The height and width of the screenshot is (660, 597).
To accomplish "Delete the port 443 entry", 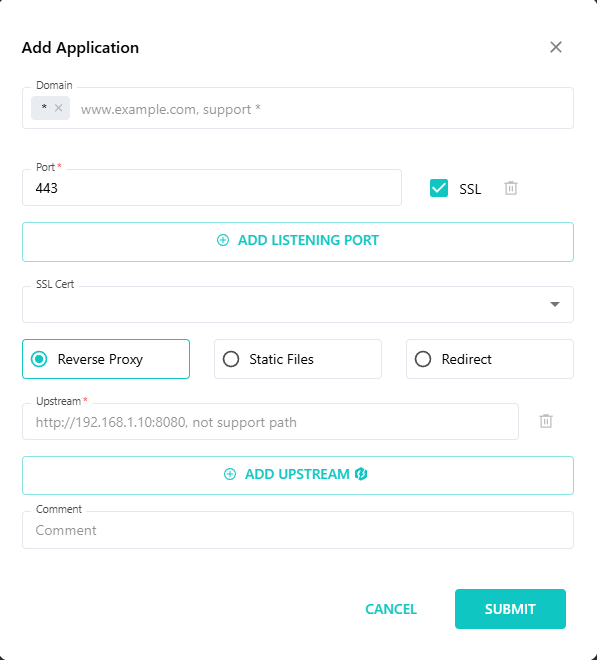I will click(x=511, y=188).
